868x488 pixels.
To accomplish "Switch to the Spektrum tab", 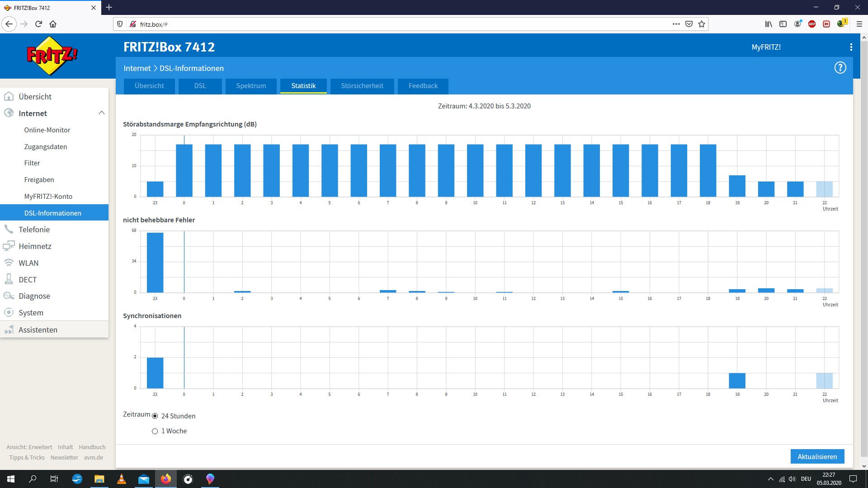I will tap(251, 86).
